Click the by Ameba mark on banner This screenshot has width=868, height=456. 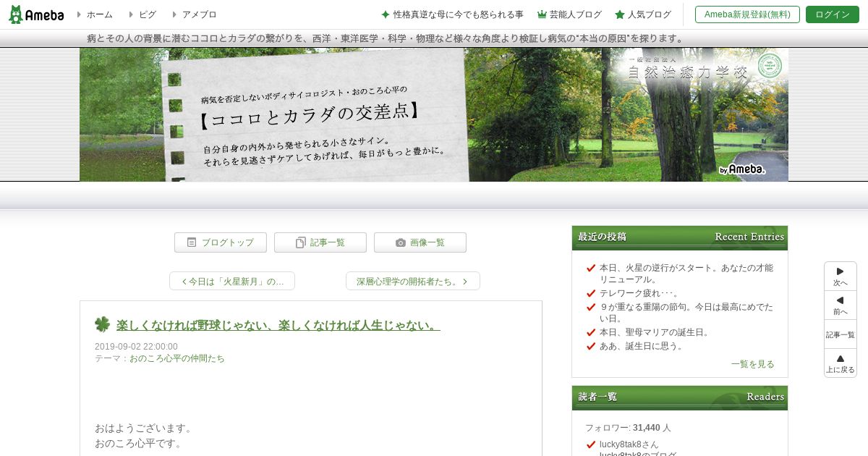tap(742, 169)
